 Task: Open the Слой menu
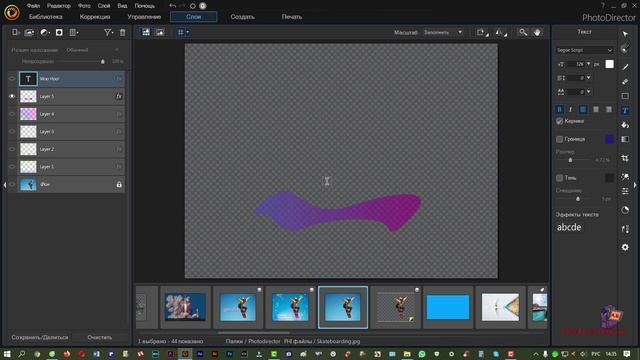click(104, 6)
